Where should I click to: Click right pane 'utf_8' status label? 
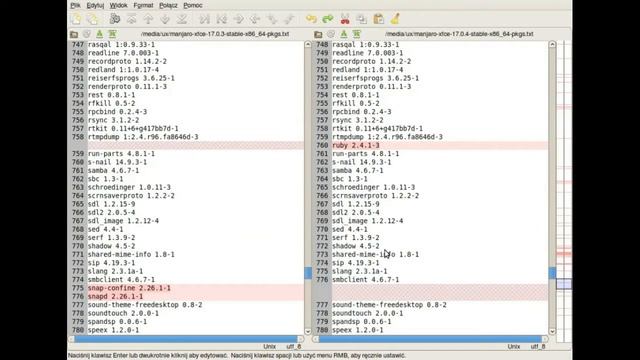[x=538, y=347]
